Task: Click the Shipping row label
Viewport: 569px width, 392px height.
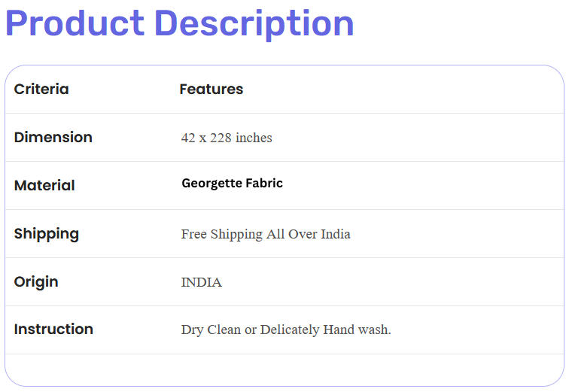Action: 47,234
